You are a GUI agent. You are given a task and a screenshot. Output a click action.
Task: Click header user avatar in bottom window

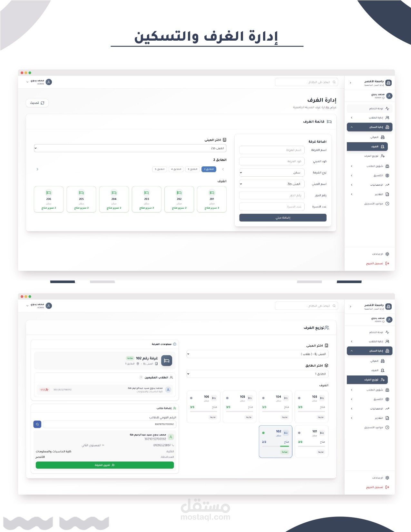click(49, 306)
